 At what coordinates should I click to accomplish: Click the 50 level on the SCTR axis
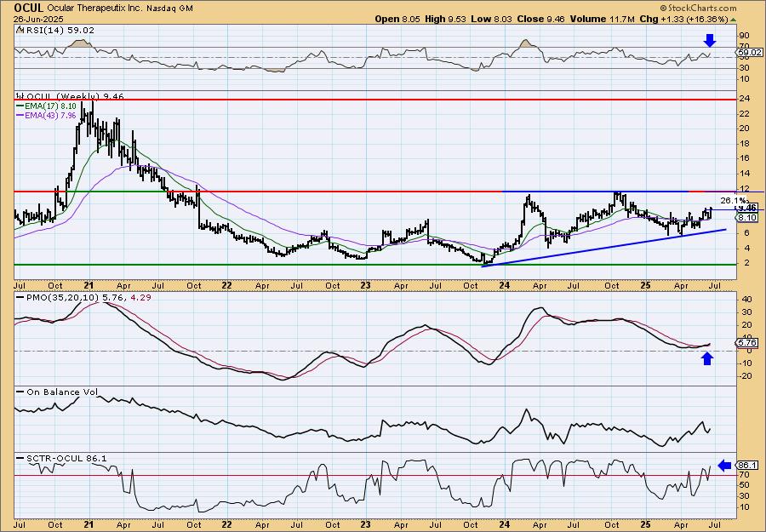[x=745, y=485]
